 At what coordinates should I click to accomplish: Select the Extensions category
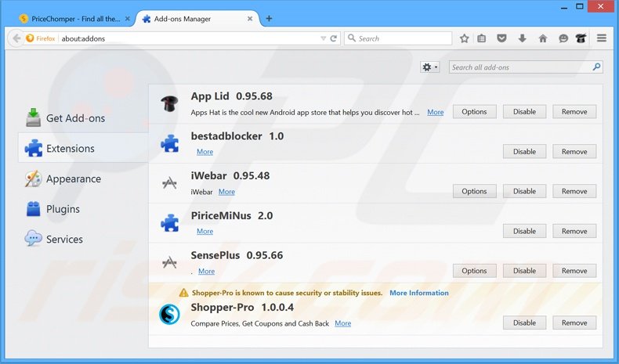(x=83, y=148)
